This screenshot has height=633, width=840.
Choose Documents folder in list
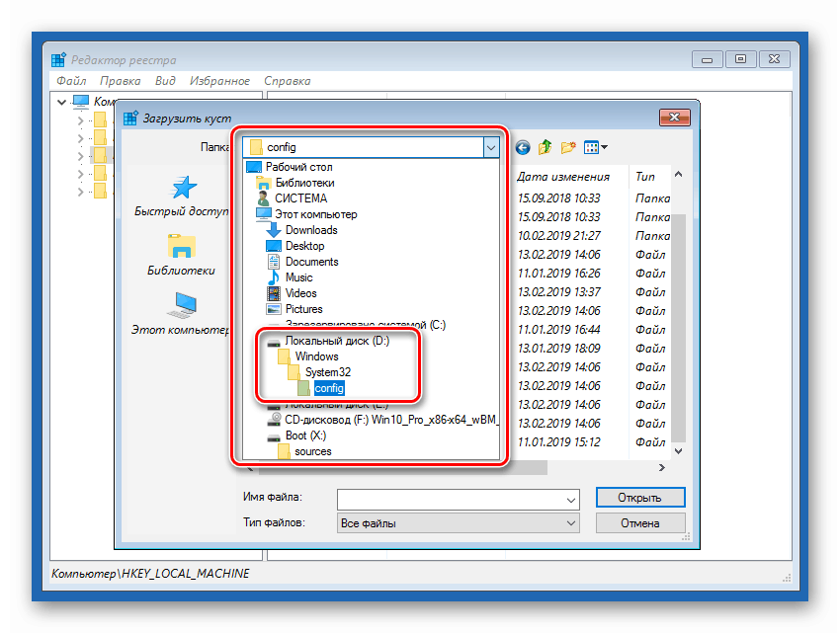tap(311, 262)
